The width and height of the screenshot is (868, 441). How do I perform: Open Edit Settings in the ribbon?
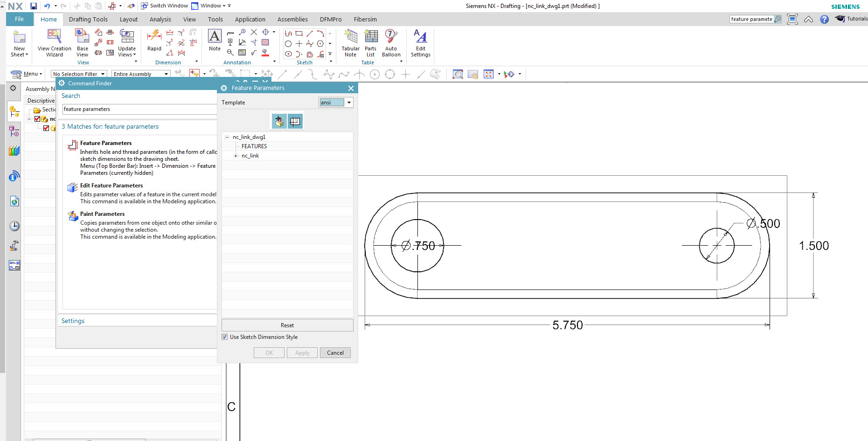420,42
